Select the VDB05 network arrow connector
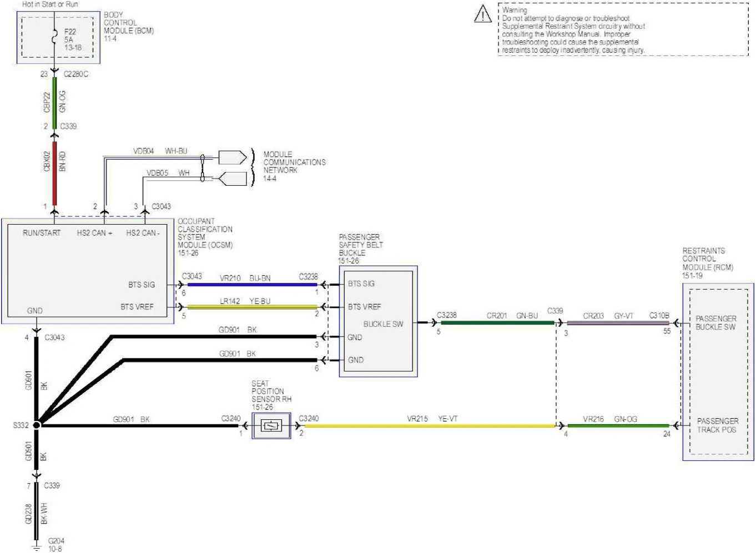This screenshot has width=756, height=553. click(x=232, y=179)
